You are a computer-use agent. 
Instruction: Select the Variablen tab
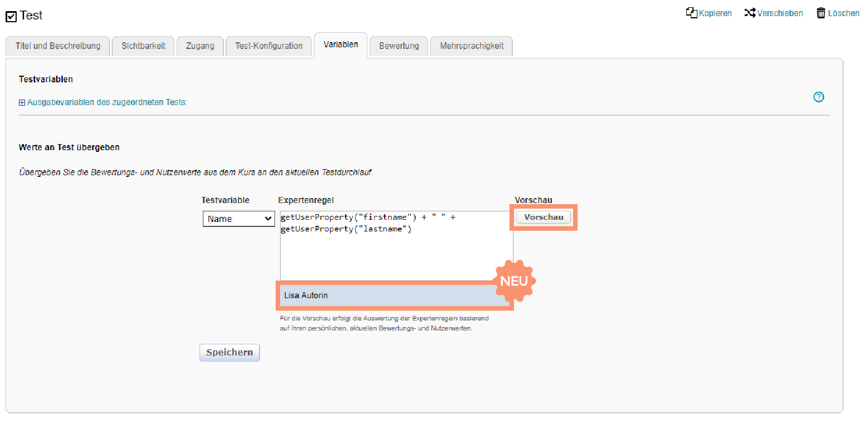point(341,45)
